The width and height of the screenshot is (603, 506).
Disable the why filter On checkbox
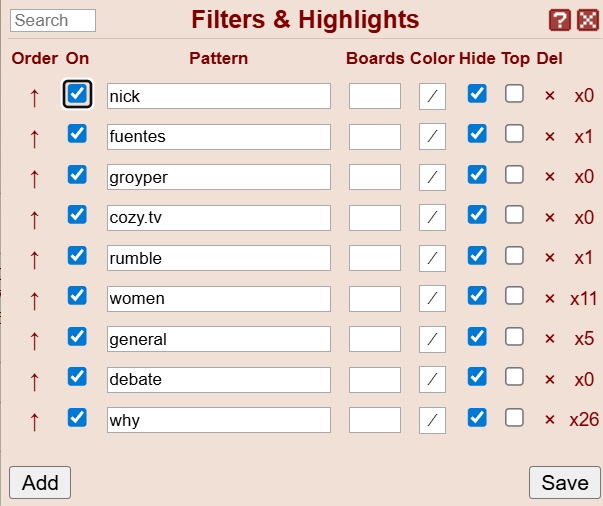tap(77, 418)
